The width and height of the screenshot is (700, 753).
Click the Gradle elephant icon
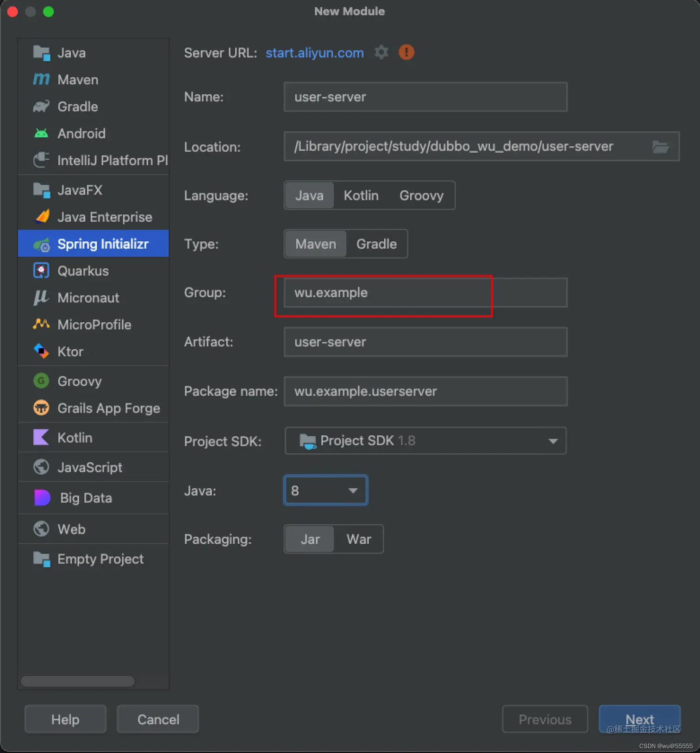coord(41,107)
